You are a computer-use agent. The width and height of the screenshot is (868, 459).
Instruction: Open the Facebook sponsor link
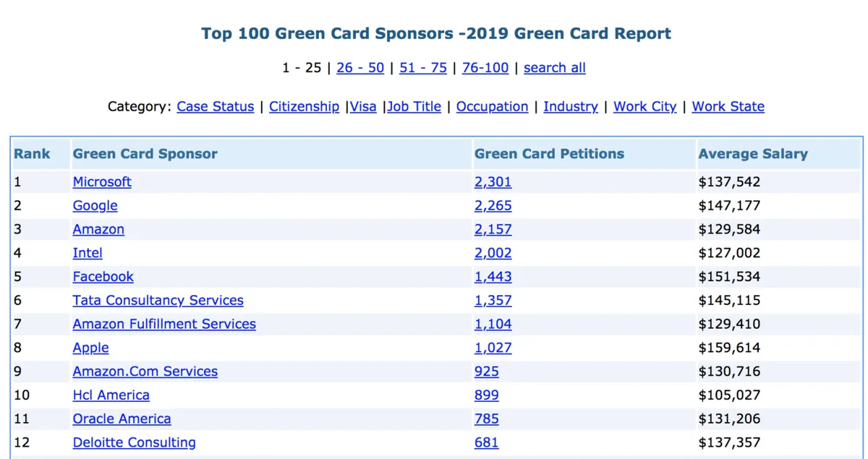pos(103,276)
